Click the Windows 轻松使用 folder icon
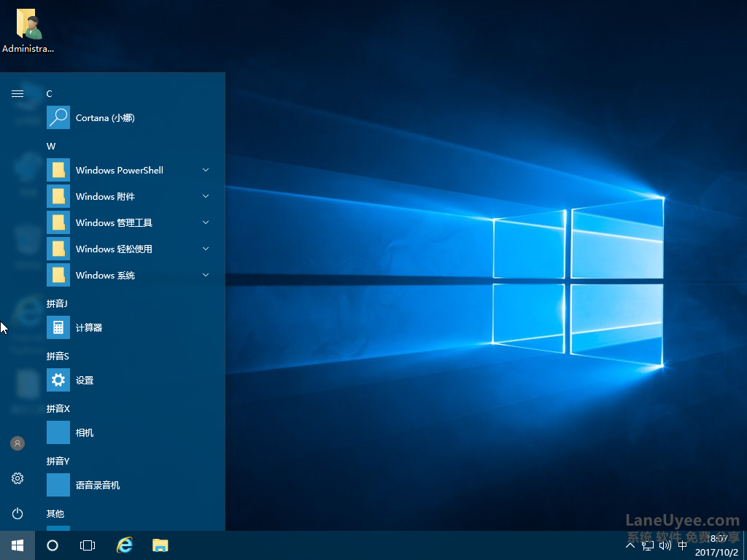Viewport: 747px width, 560px height. [x=58, y=249]
